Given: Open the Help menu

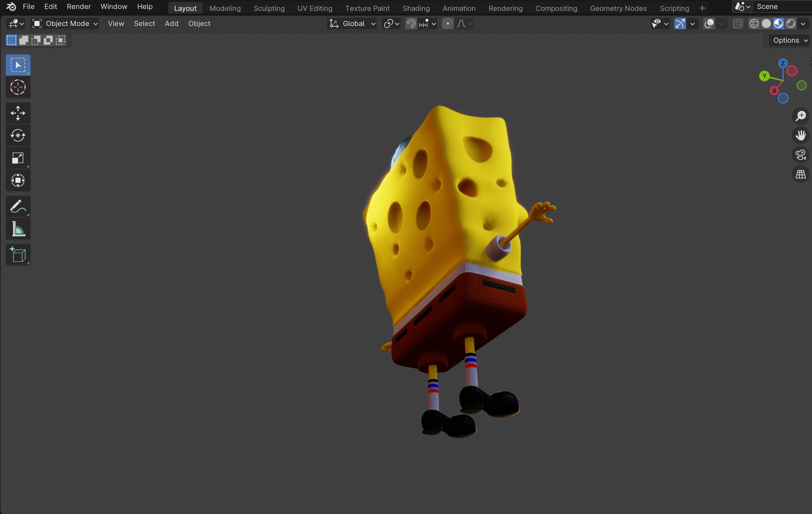Looking at the screenshot, I should point(145,6).
